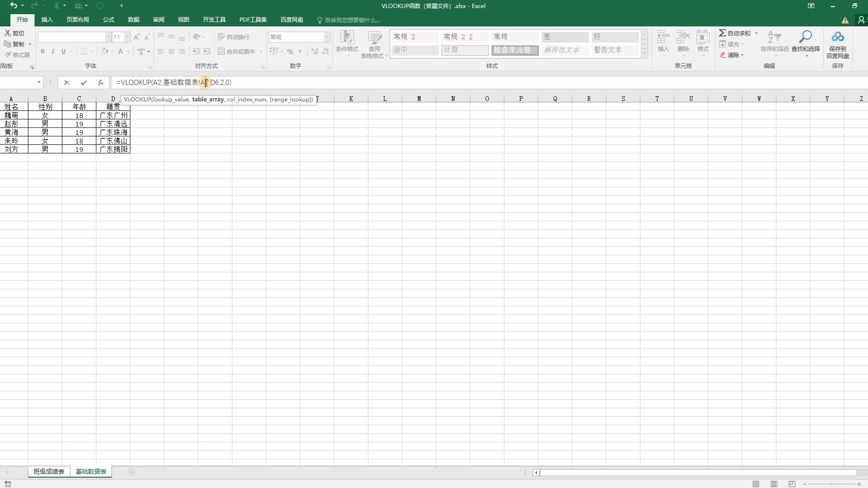The image size is (868, 488).
Task: Open Sort & Filter (排序和筛选)
Action: click(774, 45)
